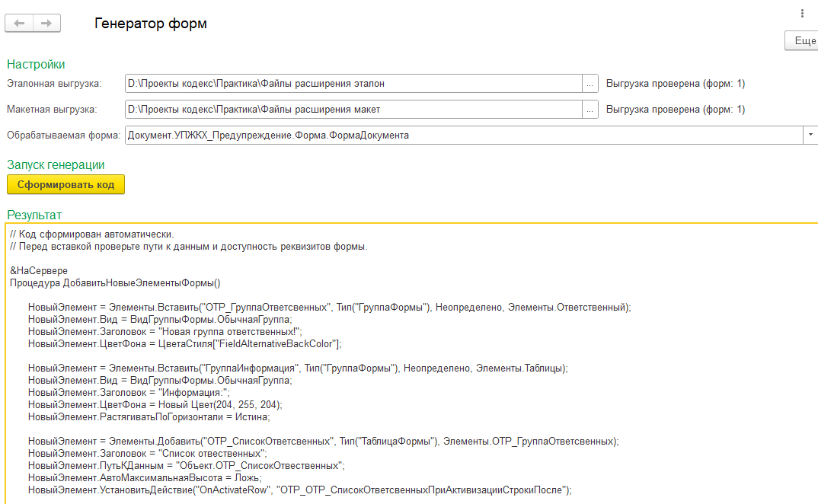Click Сформировать код button

click(66, 185)
